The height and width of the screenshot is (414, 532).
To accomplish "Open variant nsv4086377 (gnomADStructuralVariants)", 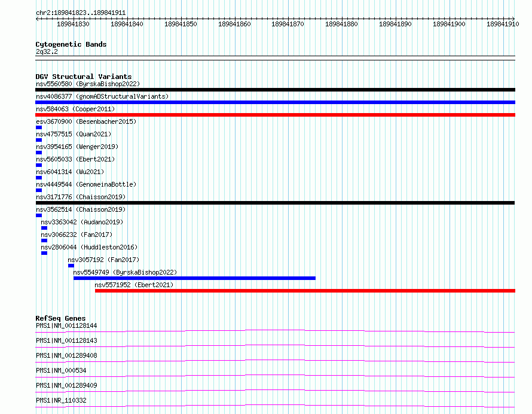I will (102, 96).
